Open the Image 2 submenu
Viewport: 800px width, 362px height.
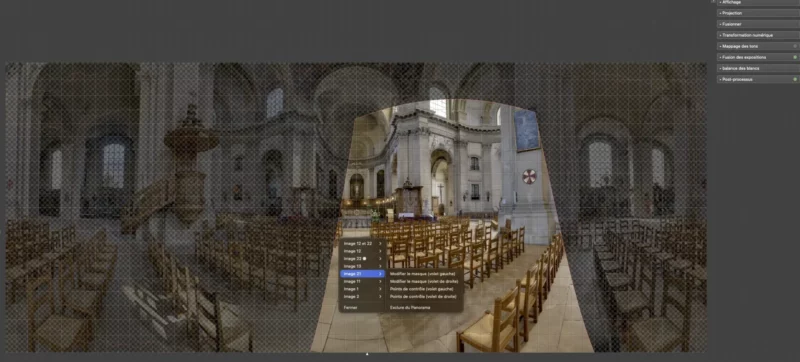(x=362, y=296)
